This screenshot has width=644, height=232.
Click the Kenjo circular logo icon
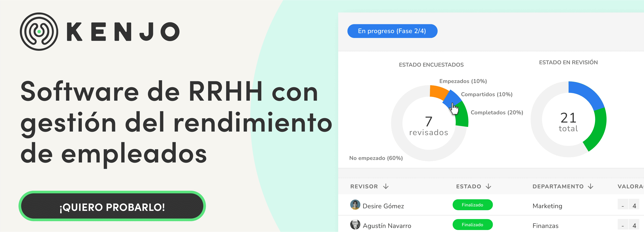pyautogui.click(x=39, y=32)
